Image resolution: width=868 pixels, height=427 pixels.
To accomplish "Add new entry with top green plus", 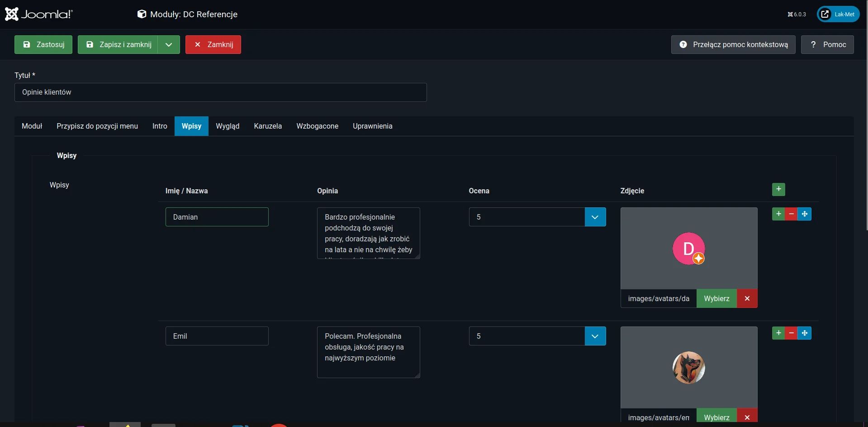I will click(778, 189).
